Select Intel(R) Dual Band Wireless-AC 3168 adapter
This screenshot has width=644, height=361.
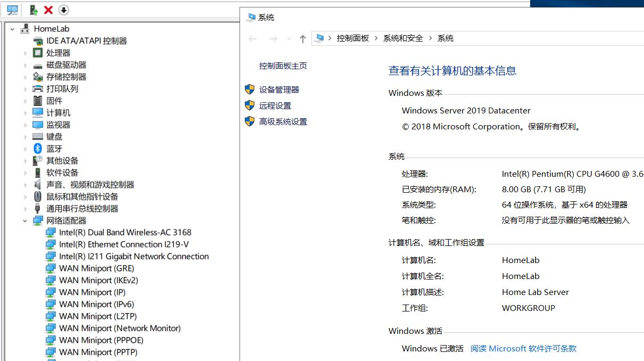(x=125, y=233)
